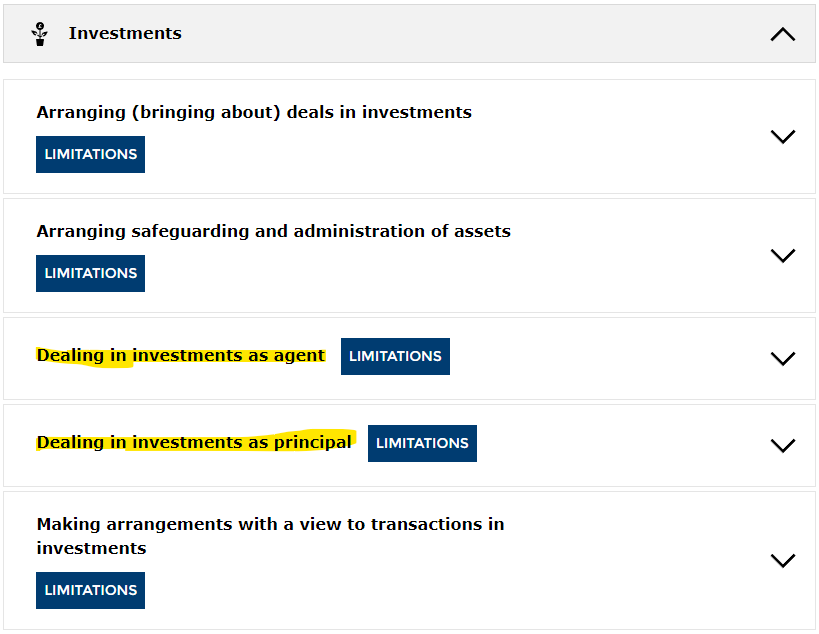Select highlighted Dealing in investments as principal title
Viewport: 819px width, 634px height.
(194, 442)
